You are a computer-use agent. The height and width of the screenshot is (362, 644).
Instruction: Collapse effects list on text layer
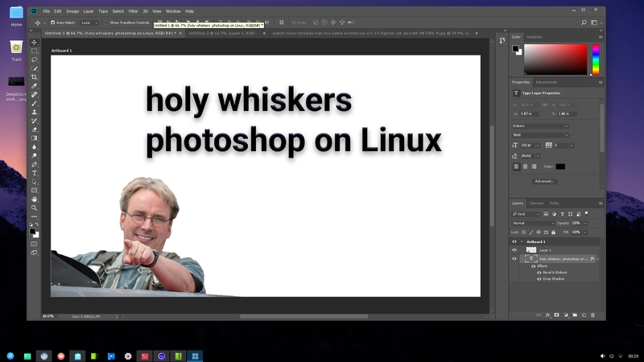click(x=598, y=259)
